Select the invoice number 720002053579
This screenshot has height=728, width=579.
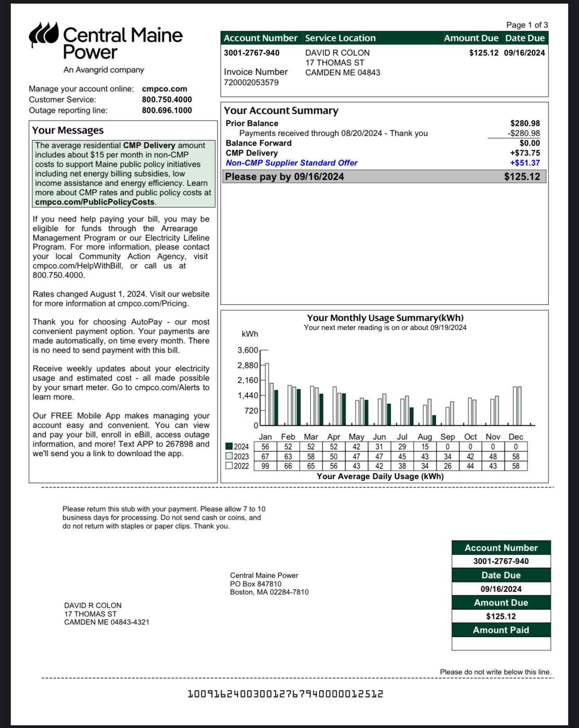point(251,83)
